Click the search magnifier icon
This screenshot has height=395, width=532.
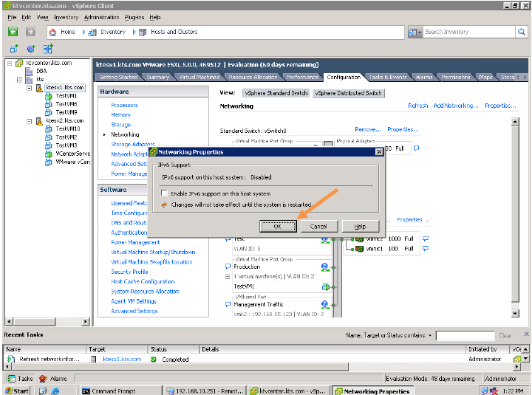(521, 32)
